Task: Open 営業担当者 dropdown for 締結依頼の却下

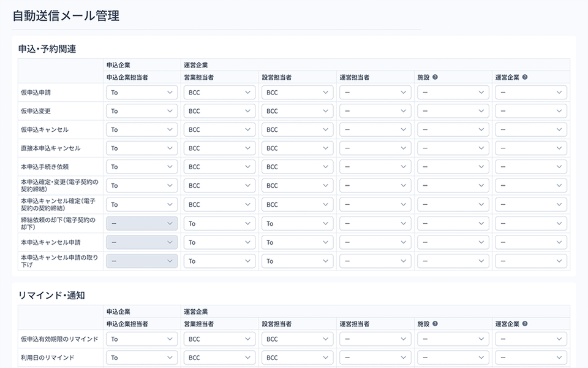Action: (x=219, y=223)
